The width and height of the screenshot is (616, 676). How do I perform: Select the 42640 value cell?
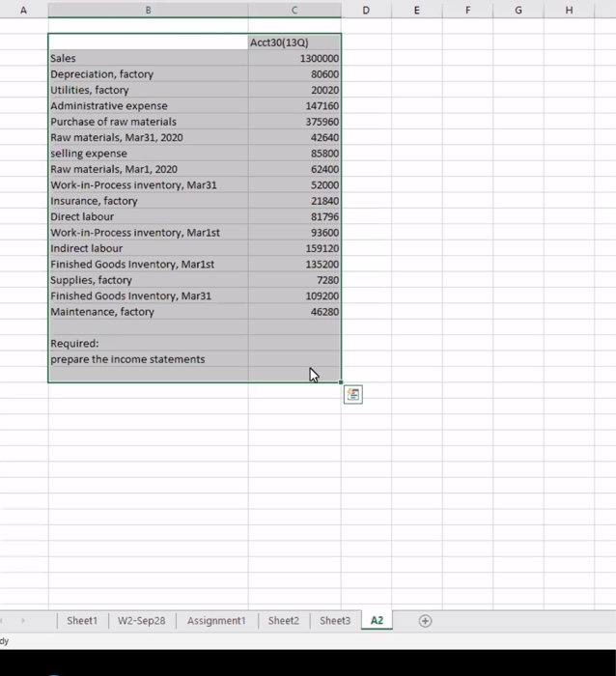coord(294,137)
